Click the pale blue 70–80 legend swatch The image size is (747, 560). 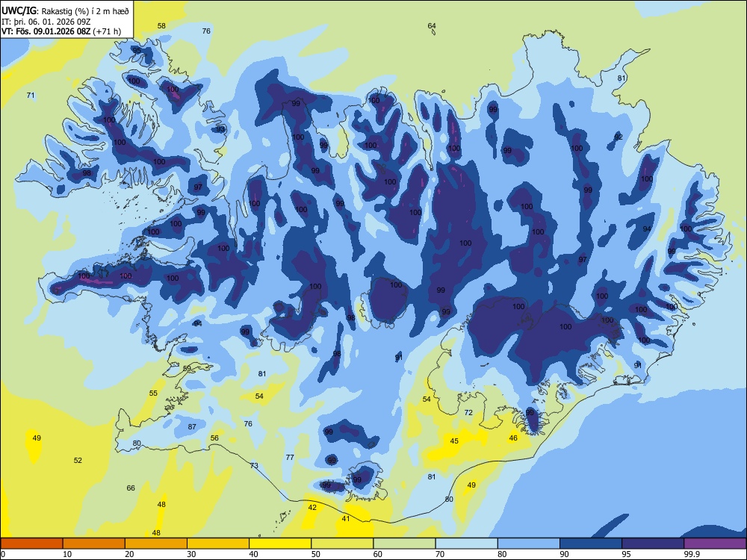point(466,544)
